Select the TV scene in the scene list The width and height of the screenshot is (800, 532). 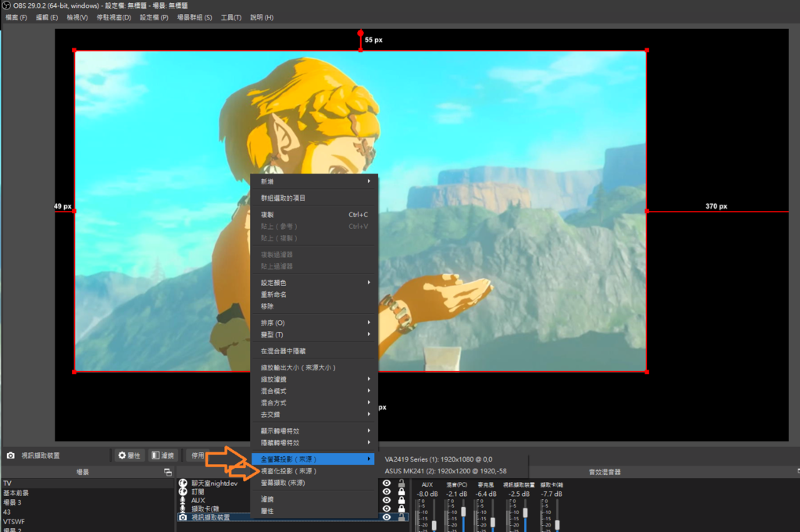[x=87, y=483]
